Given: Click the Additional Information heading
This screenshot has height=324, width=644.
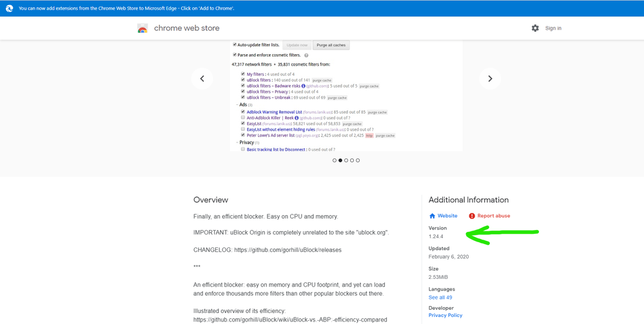Looking at the screenshot, I should [469, 200].
